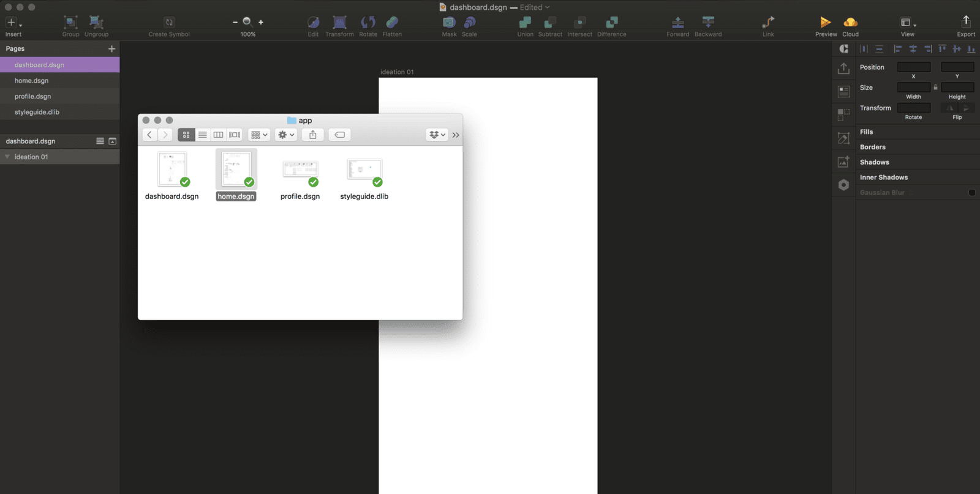Viewport: 980px width, 494px height.
Task: Switch Finder to column view
Action: (x=218, y=135)
